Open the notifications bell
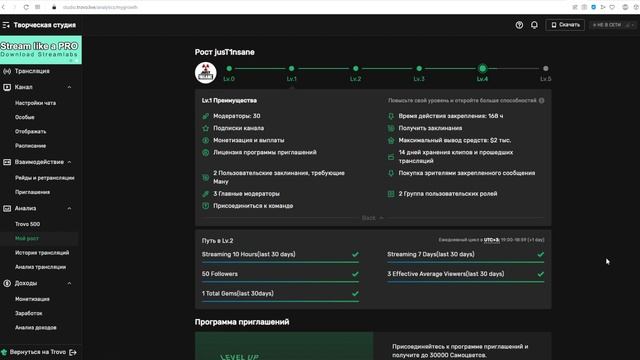Screen dimensions: 640x360 534,25
